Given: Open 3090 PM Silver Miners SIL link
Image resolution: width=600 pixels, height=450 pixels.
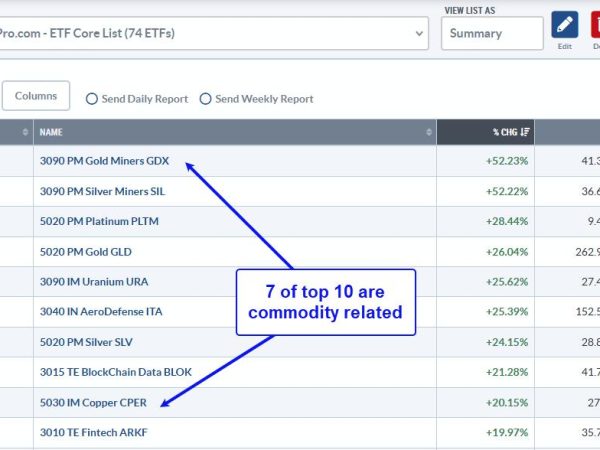Looking at the screenshot, I should pyautogui.click(x=103, y=191).
